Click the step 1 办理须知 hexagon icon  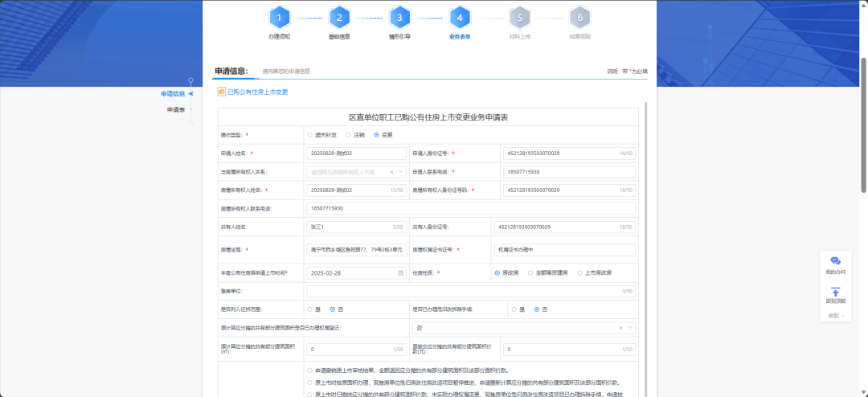279,17
